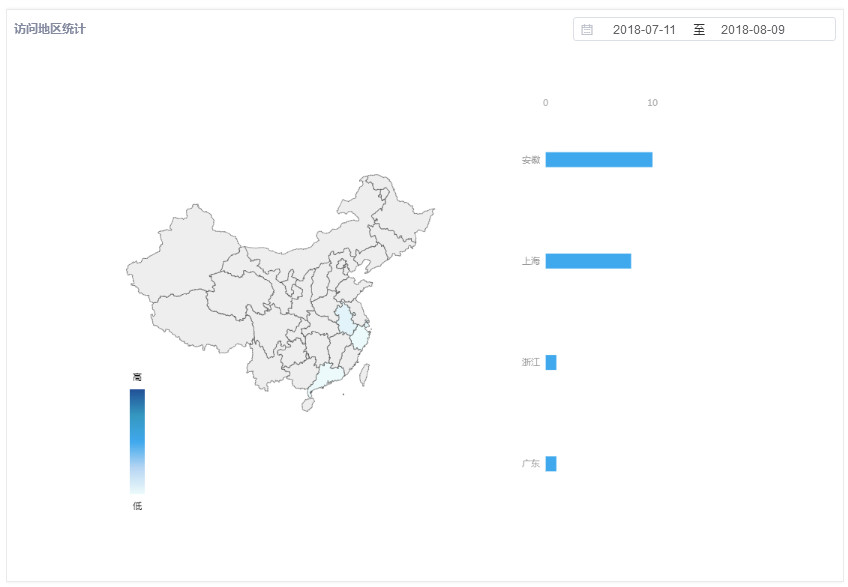Click the 访问地区统计 title
848x587 pixels.
(50, 29)
